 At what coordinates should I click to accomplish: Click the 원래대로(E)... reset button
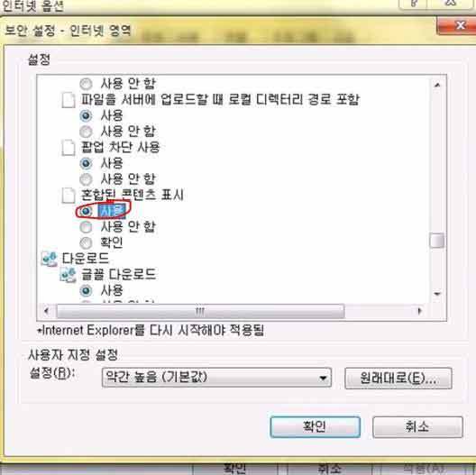tap(398, 379)
